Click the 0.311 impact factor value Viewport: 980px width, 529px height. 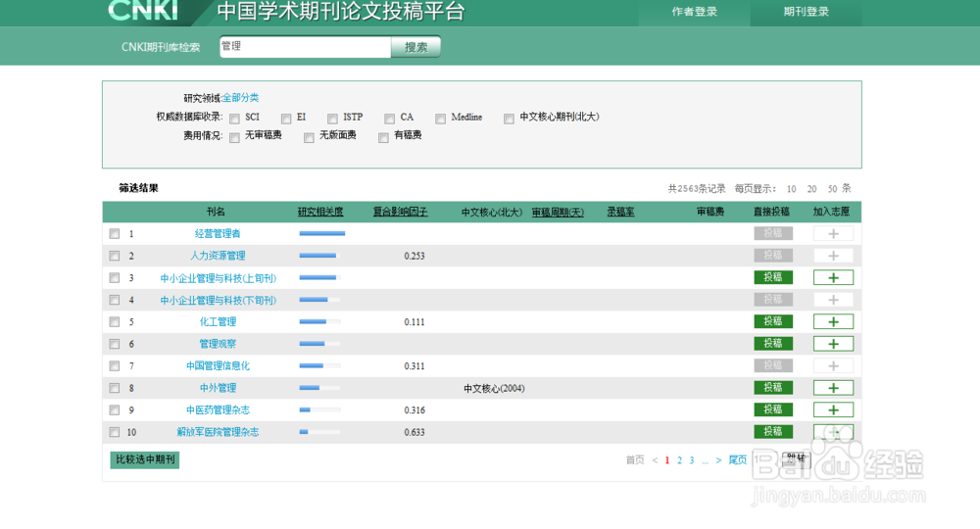pyautogui.click(x=415, y=366)
